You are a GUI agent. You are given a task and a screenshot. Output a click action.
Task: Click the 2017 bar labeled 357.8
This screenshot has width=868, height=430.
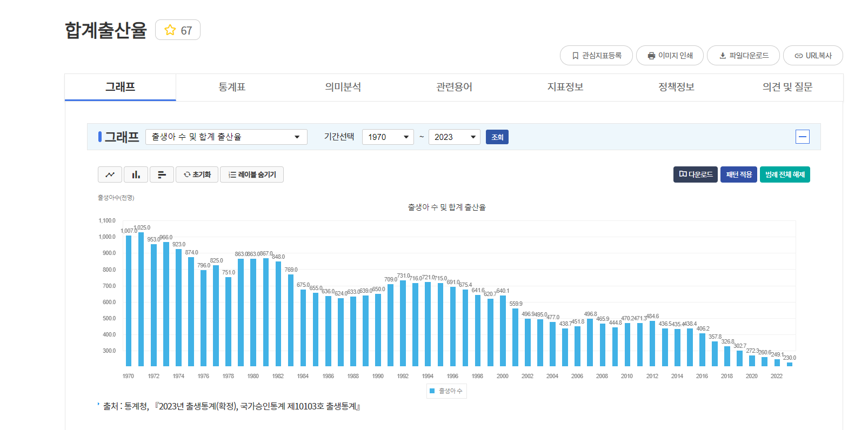click(715, 354)
